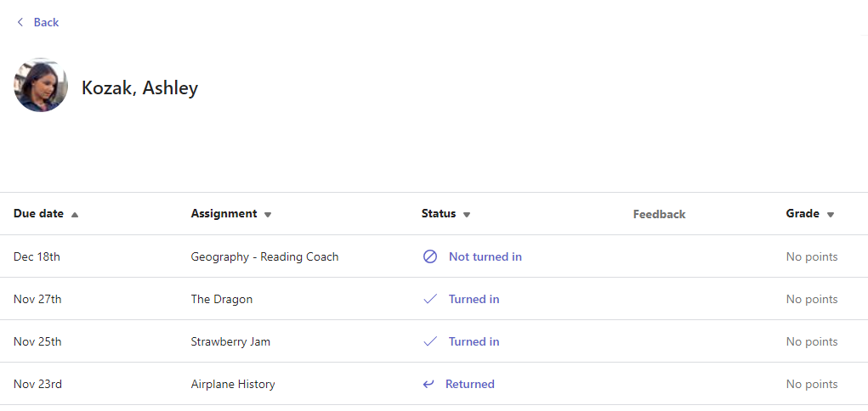The width and height of the screenshot is (868, 411).
Task: Open Turned in status for Strawberry Jam
Action: click(x=474, y=341)
